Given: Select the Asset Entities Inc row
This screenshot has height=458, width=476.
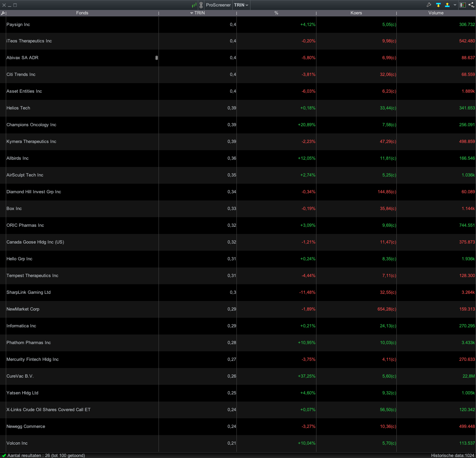Looking at the screenshot, I should tap(238, 91).
